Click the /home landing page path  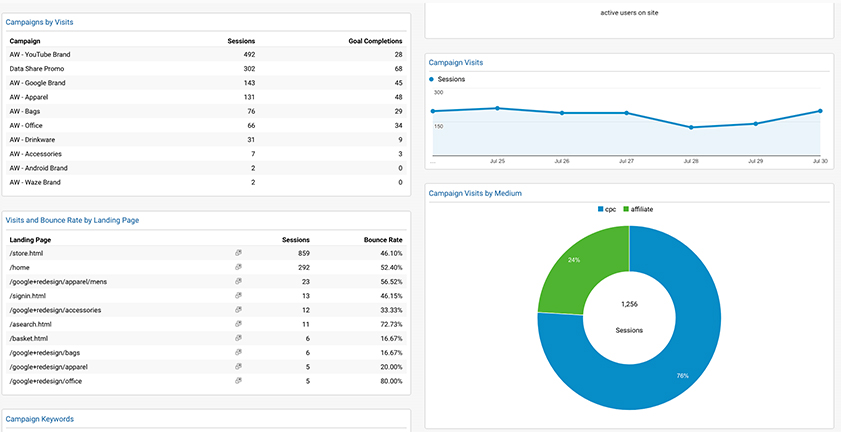click(18, 267)
